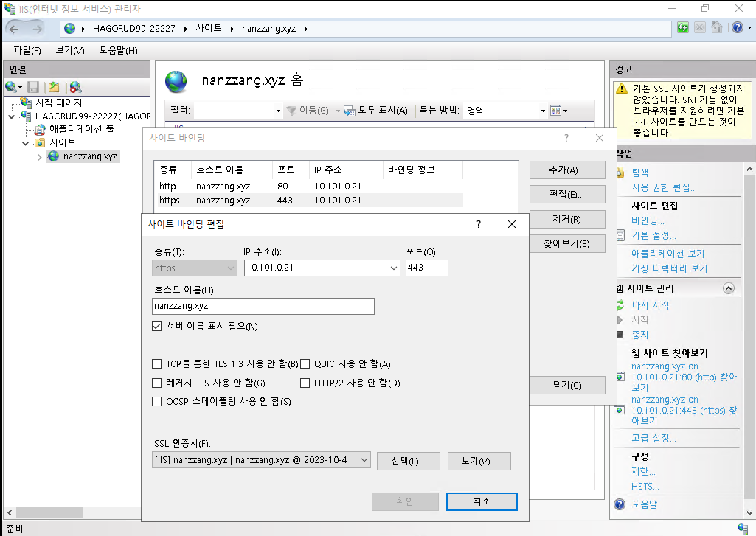Collapse the 웹 사이트 관리 section
The image size is (756, 536).
tap(729, 288)
